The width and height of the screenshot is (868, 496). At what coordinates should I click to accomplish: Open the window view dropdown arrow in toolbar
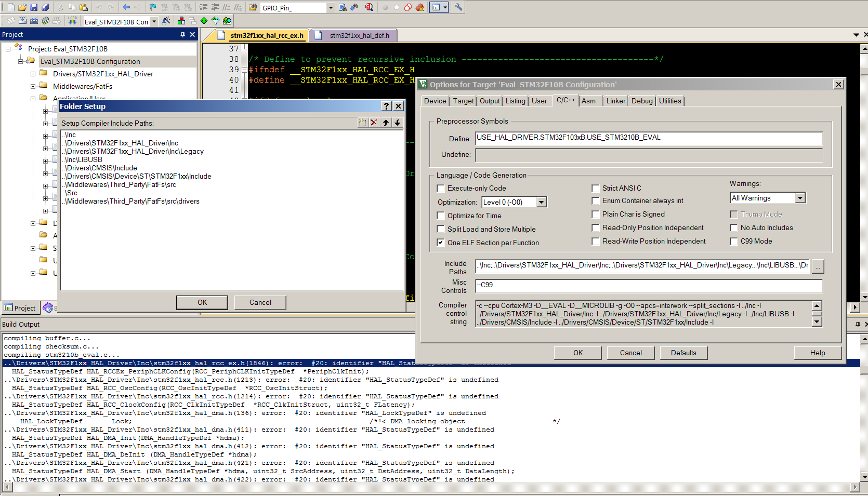(445, 7)
